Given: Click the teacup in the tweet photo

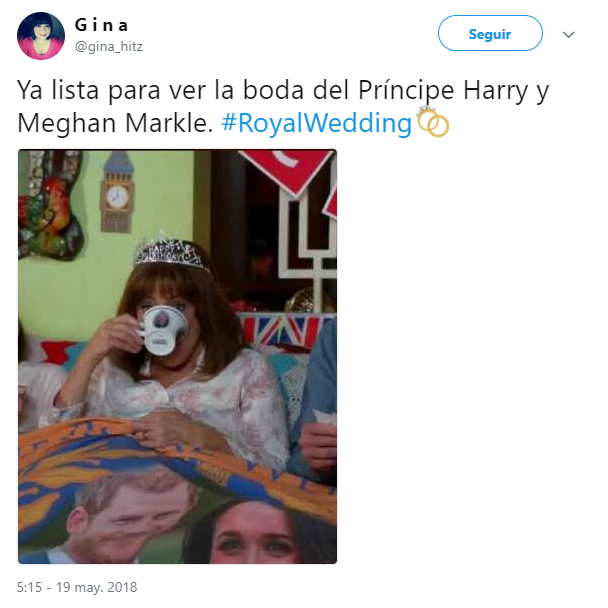Looking at the screenshot, I should (162, 331).
